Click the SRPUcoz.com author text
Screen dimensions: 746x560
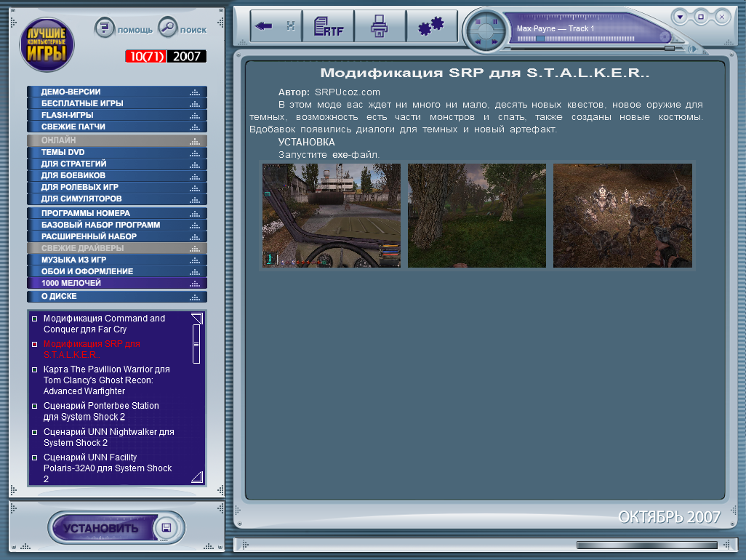point(348,92)
